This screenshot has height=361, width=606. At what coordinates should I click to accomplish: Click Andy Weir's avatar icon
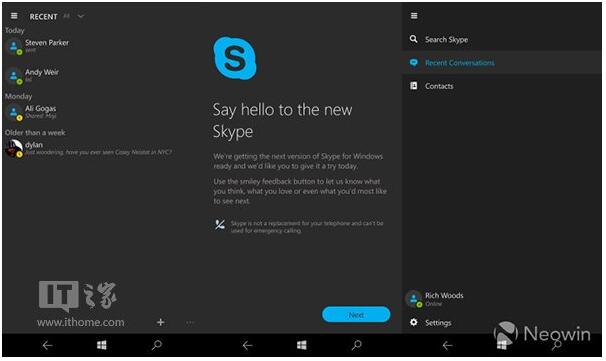pyautogui.click(x=14, y=77)
